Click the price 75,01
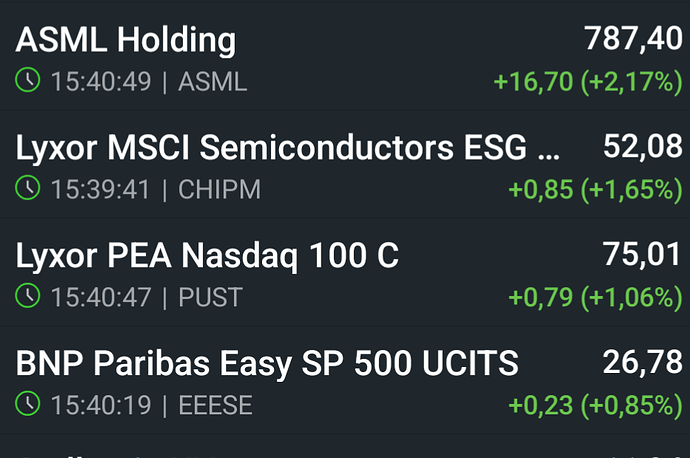Screen dimensions: 690x458 [x=642, y=256]
